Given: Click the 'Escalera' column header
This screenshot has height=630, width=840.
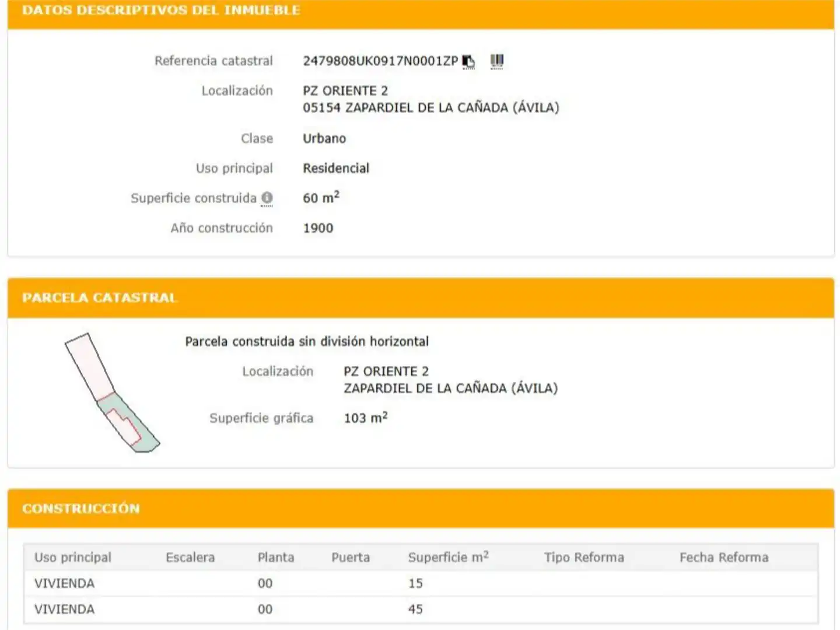Looking at the screenshot, I should pos(190,558).
